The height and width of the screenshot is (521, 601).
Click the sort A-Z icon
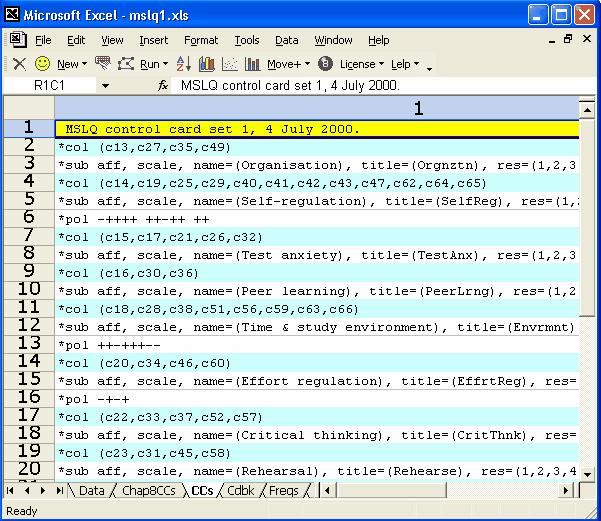click(183, 64)
